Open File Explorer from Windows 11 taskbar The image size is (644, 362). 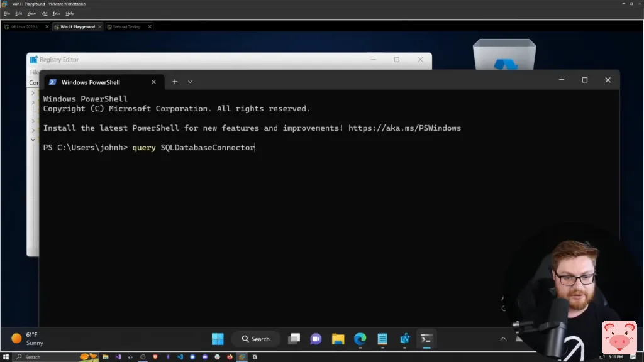[x=338, y=339]
